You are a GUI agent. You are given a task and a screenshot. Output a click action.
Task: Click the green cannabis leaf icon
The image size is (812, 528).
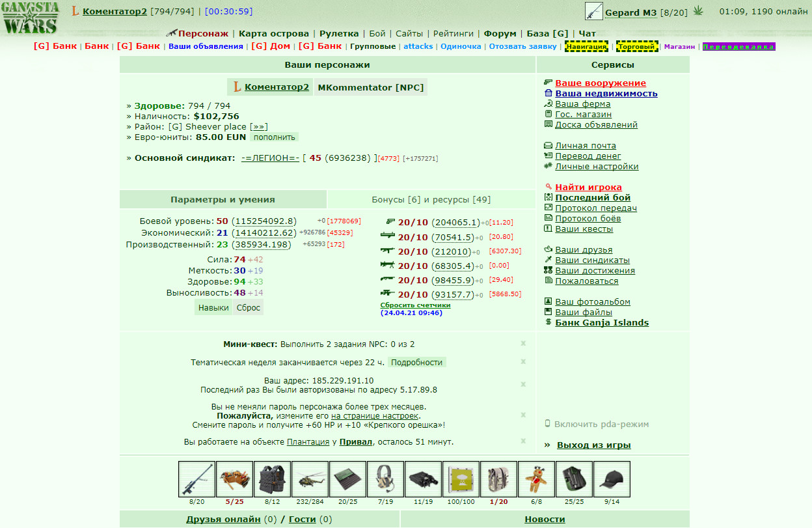698,11
